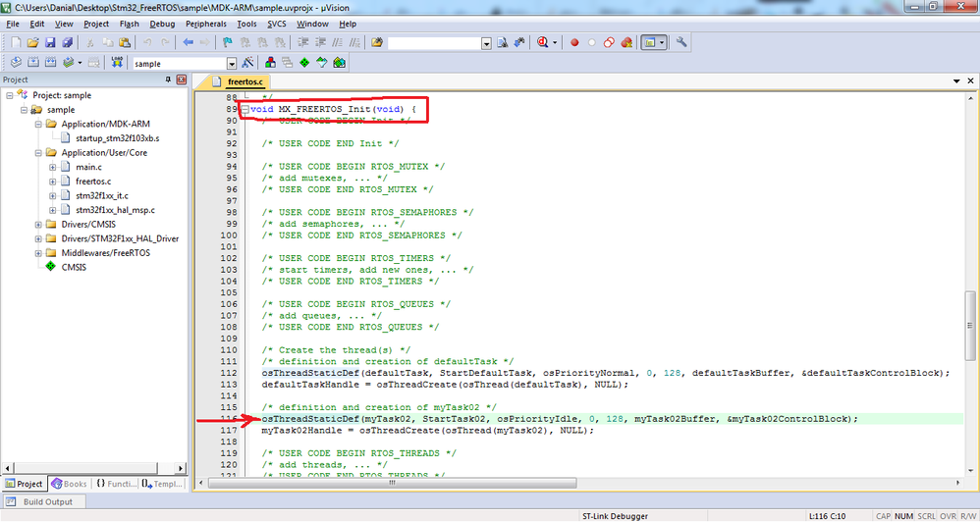Open Options for Target magic wand
The image size is (980, 522).
(248, 63)
